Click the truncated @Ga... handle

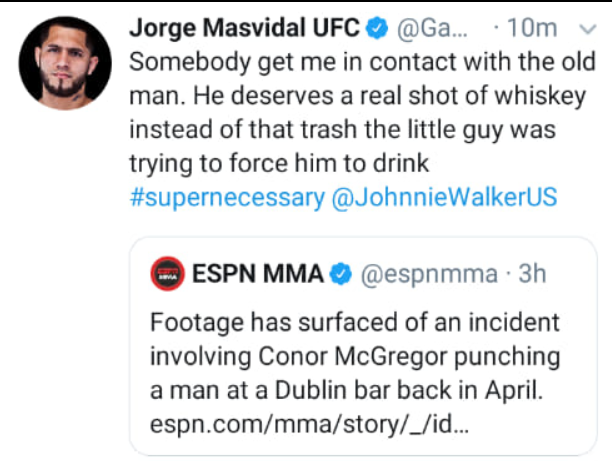coord(429,29)
